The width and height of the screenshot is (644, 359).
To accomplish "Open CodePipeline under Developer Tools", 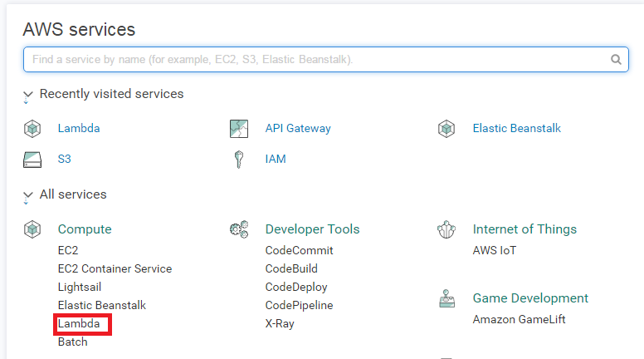I will (299, 306).
